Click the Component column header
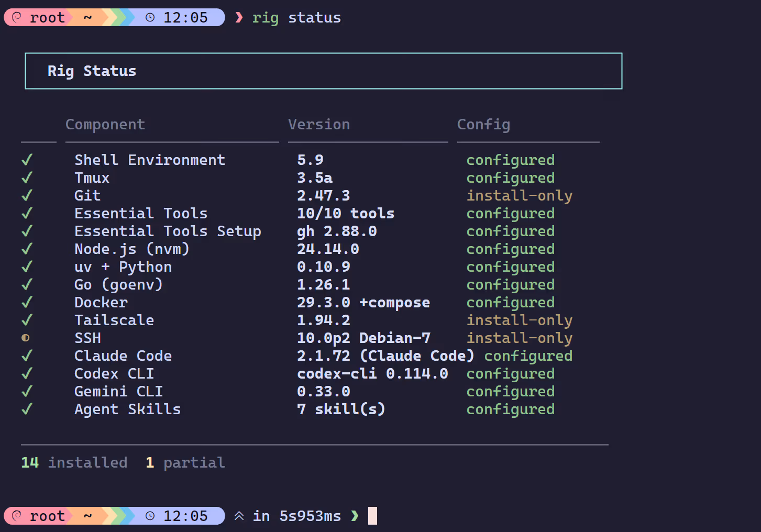The width and height of the screenshot is (761, 532). 105,125
